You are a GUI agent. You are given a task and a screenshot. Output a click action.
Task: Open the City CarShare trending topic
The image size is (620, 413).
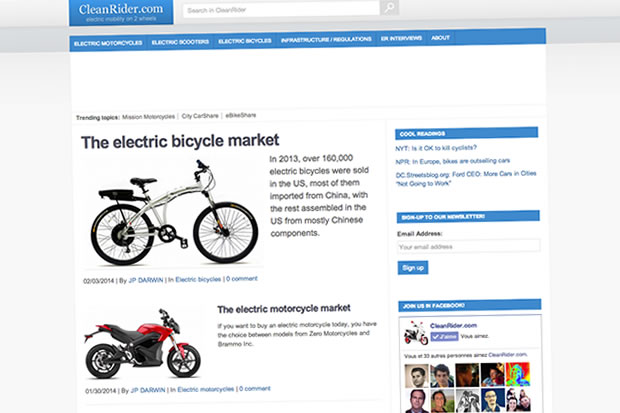pos(200,116)
